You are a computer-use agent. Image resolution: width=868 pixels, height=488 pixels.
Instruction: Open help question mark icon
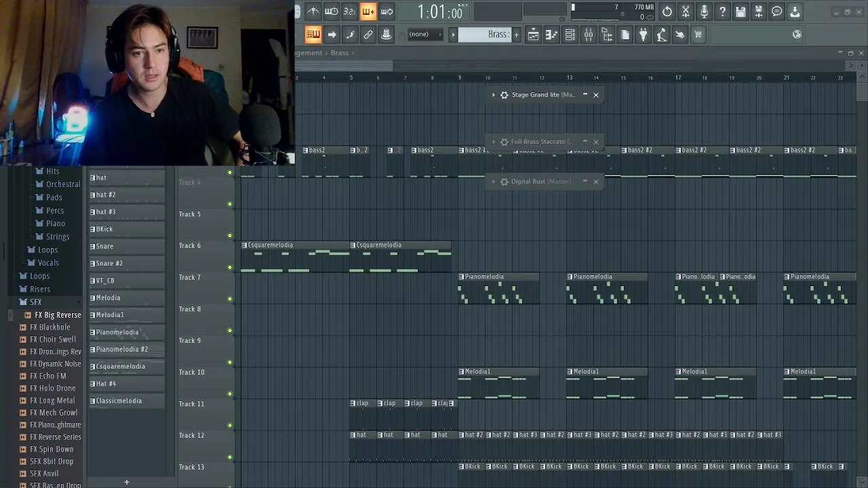[x=722, y=12]
